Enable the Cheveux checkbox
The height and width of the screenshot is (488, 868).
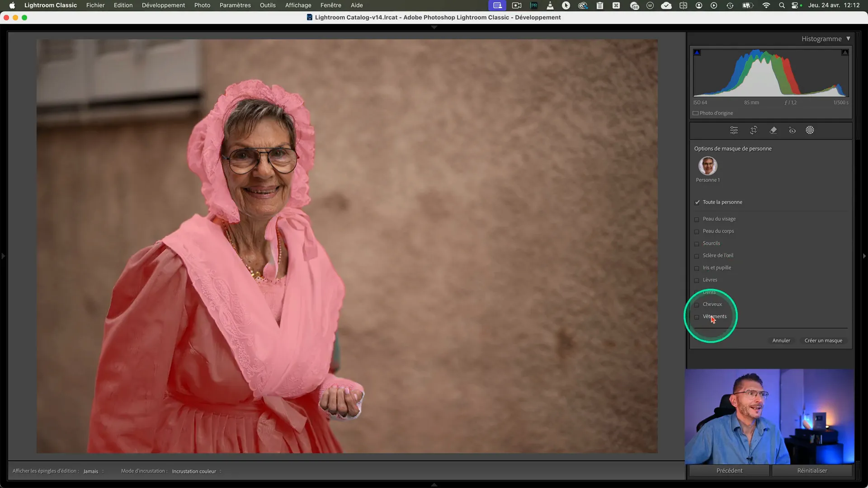(697, 305)
